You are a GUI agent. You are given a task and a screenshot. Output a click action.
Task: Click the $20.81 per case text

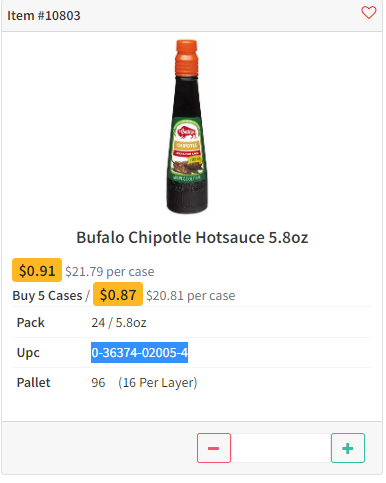click(191, 296)
